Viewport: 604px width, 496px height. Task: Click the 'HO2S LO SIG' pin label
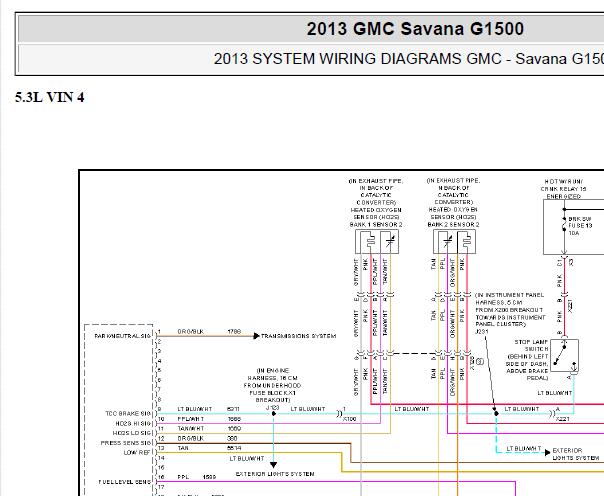(132, 433)
